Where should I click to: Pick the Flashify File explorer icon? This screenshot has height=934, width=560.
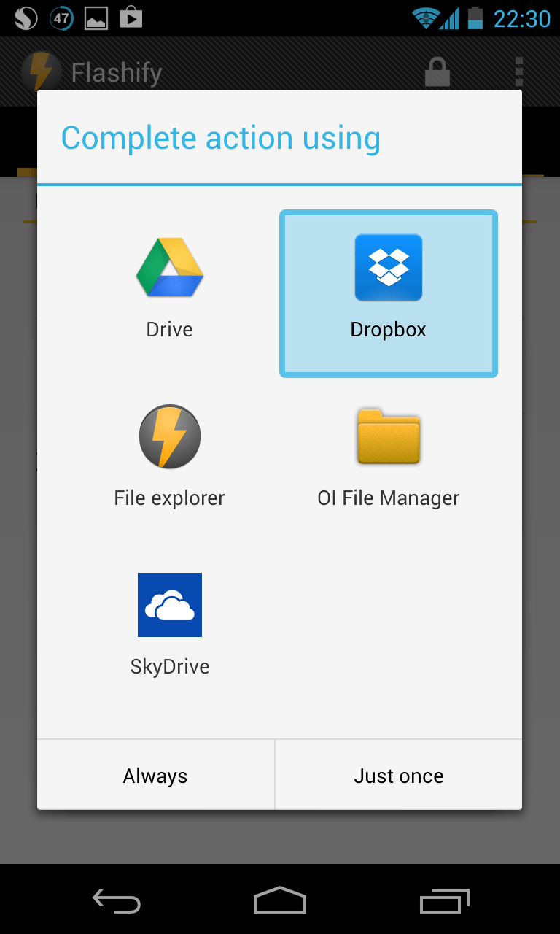170,436
